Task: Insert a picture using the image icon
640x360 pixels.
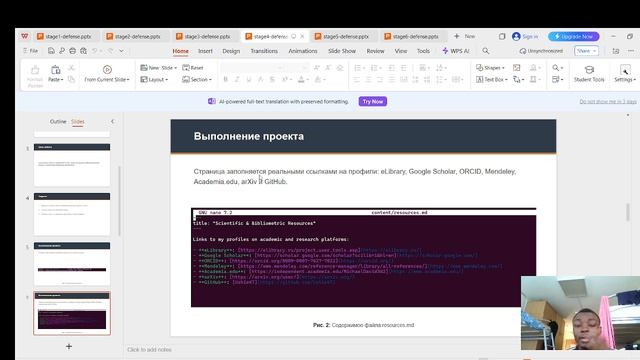Action: pyautogui.click(x=516, y=68)
